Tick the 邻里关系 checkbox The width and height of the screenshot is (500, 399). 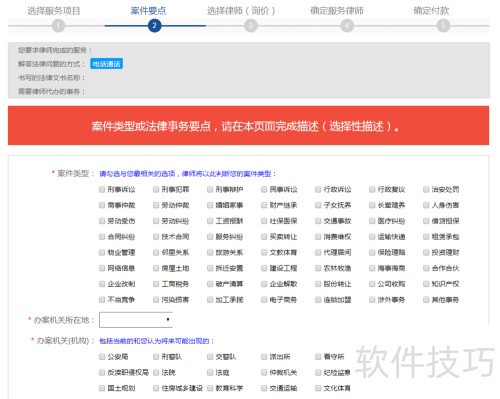[156, 252]
